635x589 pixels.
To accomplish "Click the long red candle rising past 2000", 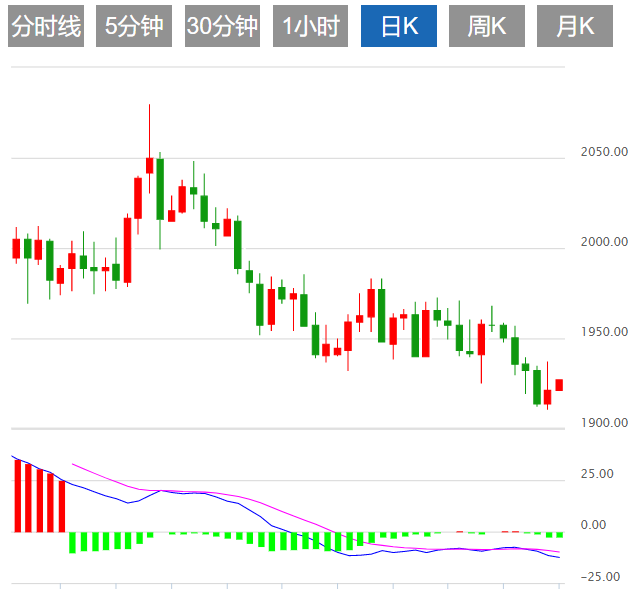I will pos(128,250).
